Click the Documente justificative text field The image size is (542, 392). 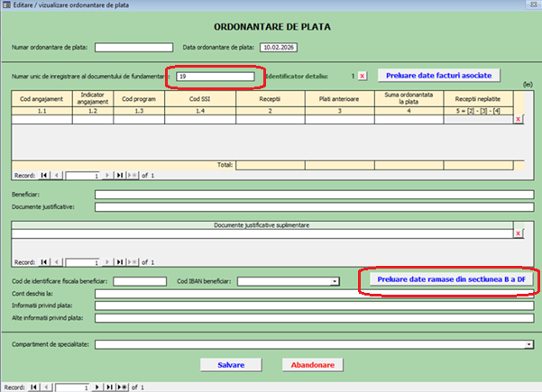[314, 207]
